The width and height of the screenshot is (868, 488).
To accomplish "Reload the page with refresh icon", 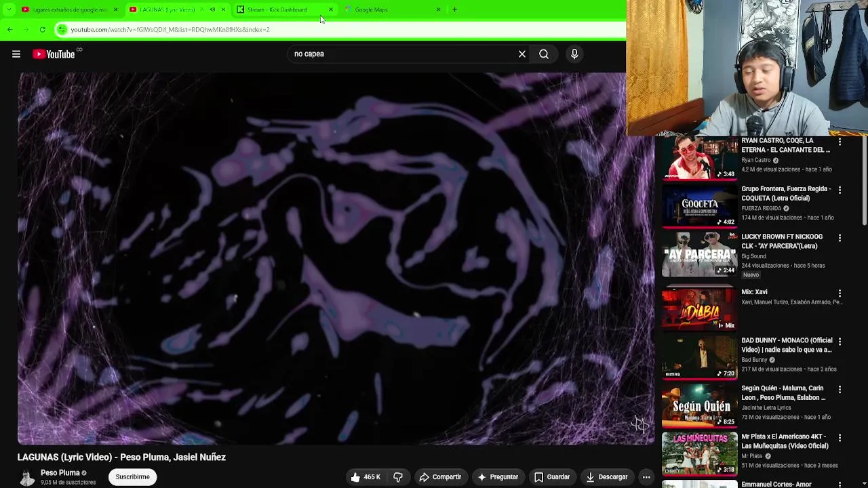I will pyautogui.click(x=42, y=30).
